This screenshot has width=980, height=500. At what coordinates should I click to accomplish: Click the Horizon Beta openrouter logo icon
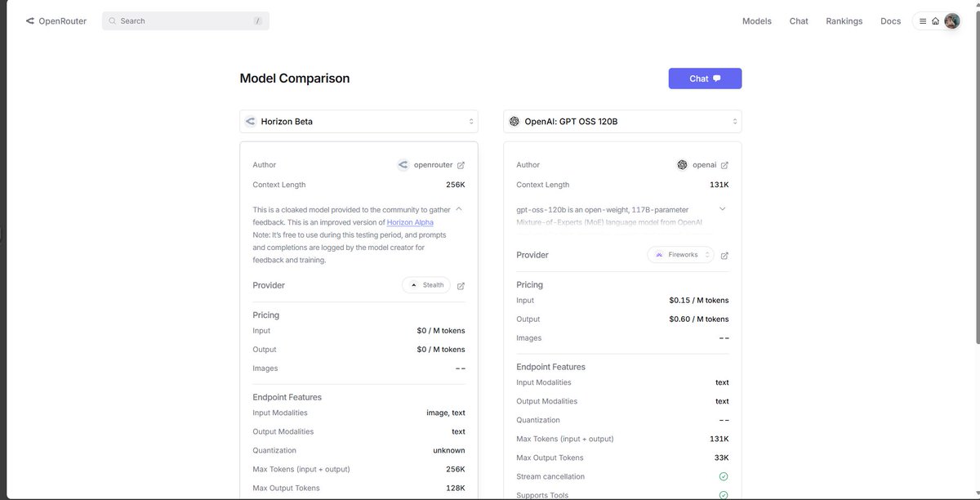click(250, 122)
